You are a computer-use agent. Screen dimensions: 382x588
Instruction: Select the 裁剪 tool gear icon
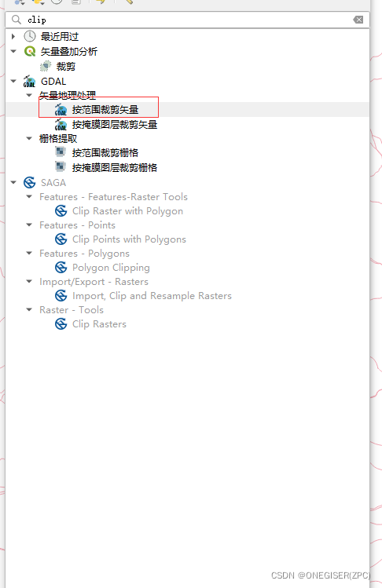tap(46, 66)
